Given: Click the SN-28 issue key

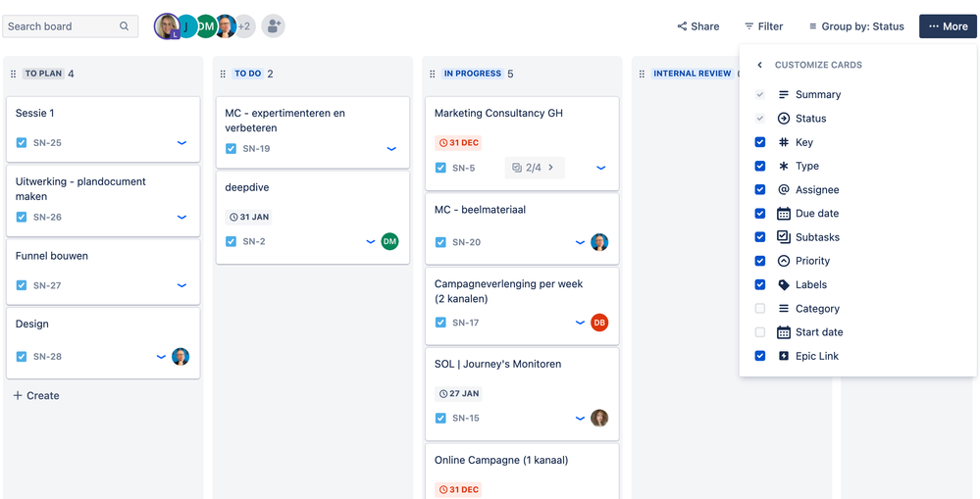Looking at the screenshot, I should 47,357.
